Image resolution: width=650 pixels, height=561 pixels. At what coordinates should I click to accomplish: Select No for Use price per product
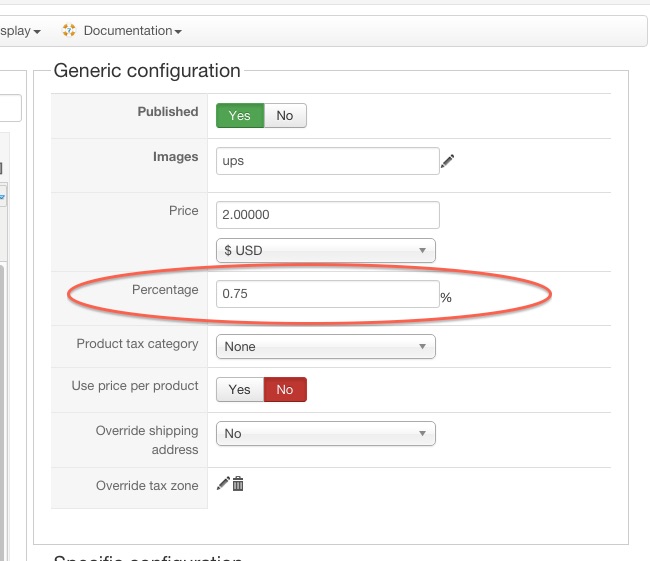tap(285, 390)
